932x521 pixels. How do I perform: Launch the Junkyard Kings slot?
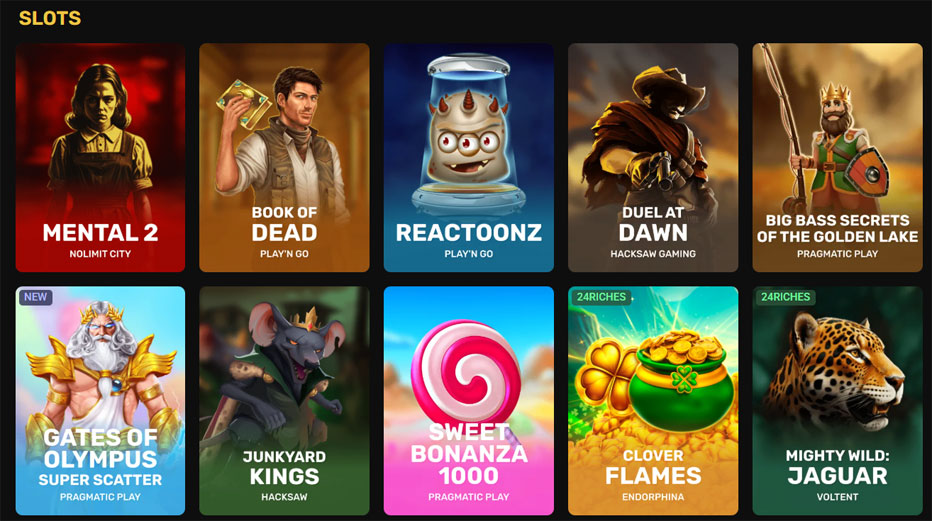pos(284,401)
